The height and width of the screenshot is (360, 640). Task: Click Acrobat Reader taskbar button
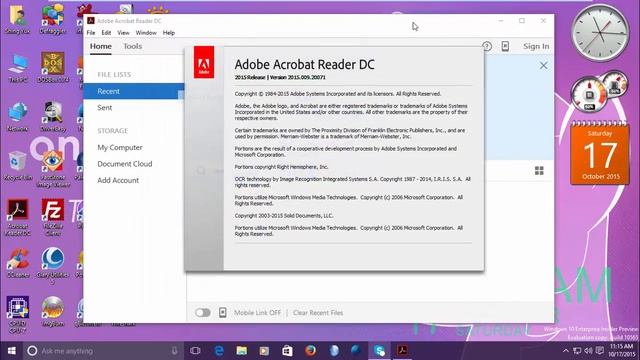(x=402, y=351)
